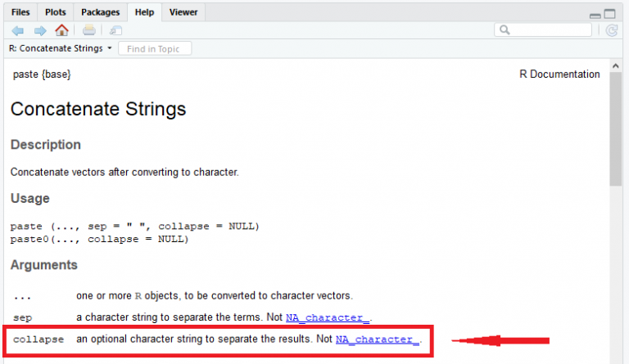Switch to the Files tab
Image resolution: width=629 pixels, height=364 pixels.
click(20, 12)
